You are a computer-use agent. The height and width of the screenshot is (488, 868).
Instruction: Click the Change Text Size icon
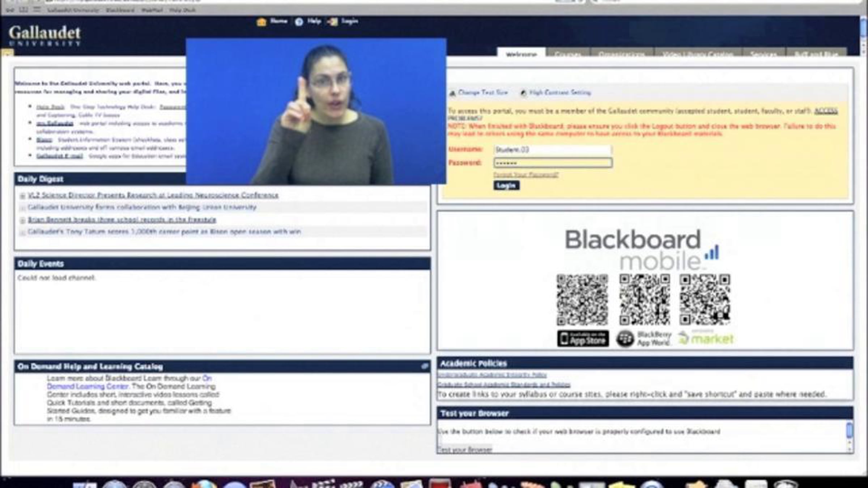tap(452, 93)
